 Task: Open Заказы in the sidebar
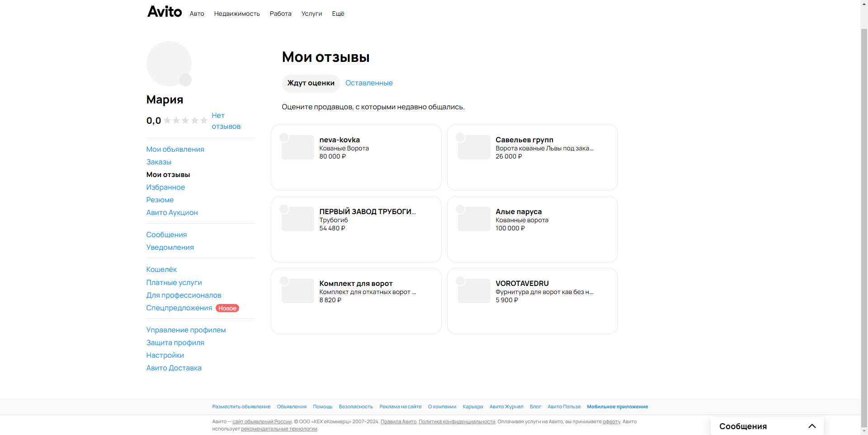(x=159, y=162)
